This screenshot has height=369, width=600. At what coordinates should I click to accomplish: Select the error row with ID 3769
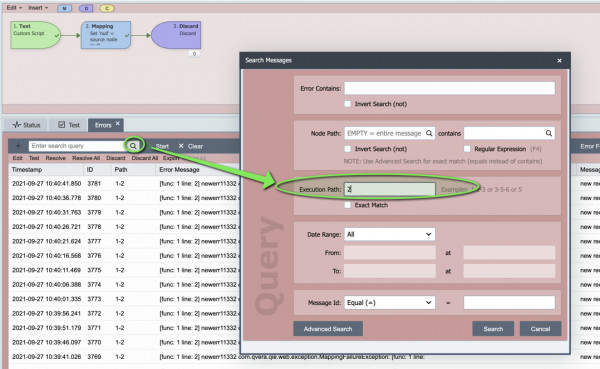(x=124, y=357)
